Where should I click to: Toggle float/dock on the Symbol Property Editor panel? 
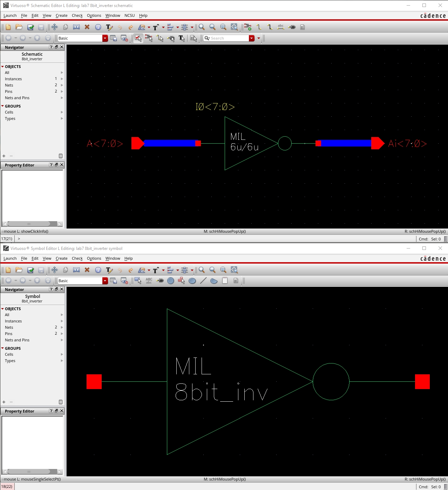pyautogui.click(x=56, y=411)
